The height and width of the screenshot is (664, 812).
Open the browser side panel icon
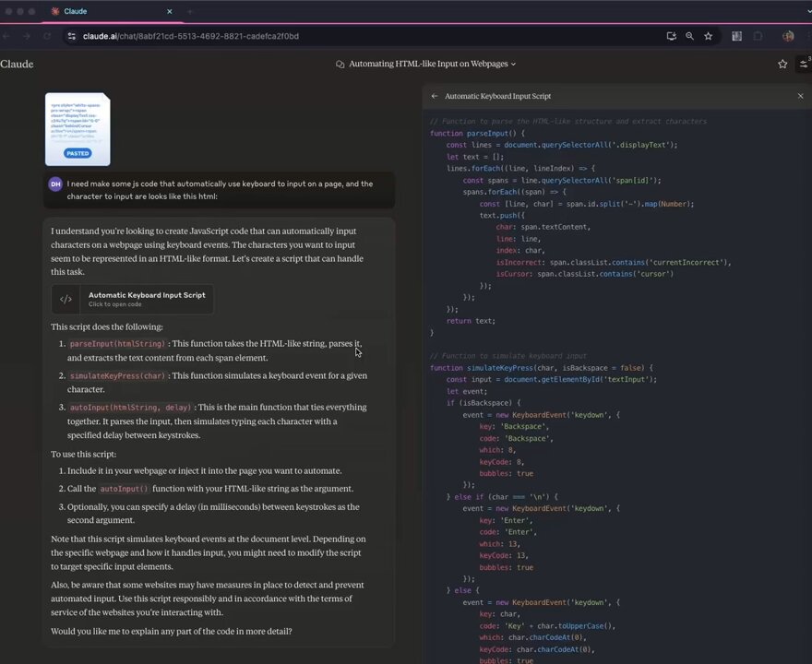pos(736,36)
